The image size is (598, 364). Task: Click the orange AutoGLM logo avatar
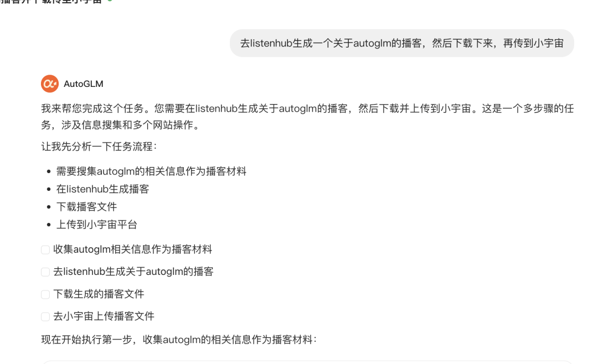(x=50, y=84)
